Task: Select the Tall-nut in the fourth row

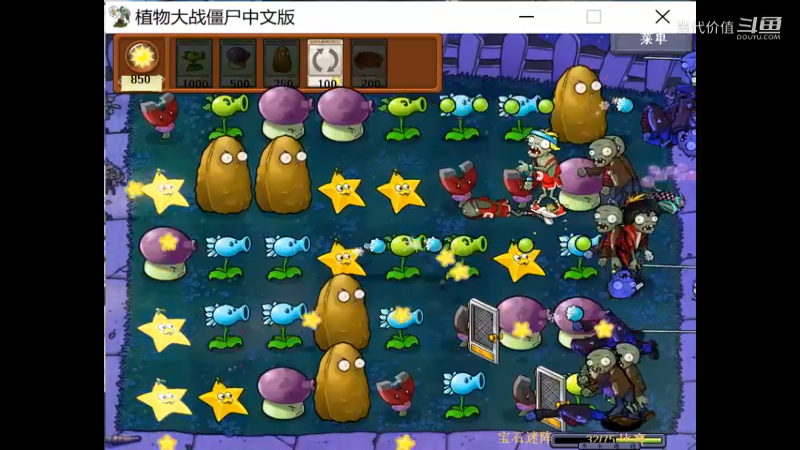Action: [x=342, y=312]
